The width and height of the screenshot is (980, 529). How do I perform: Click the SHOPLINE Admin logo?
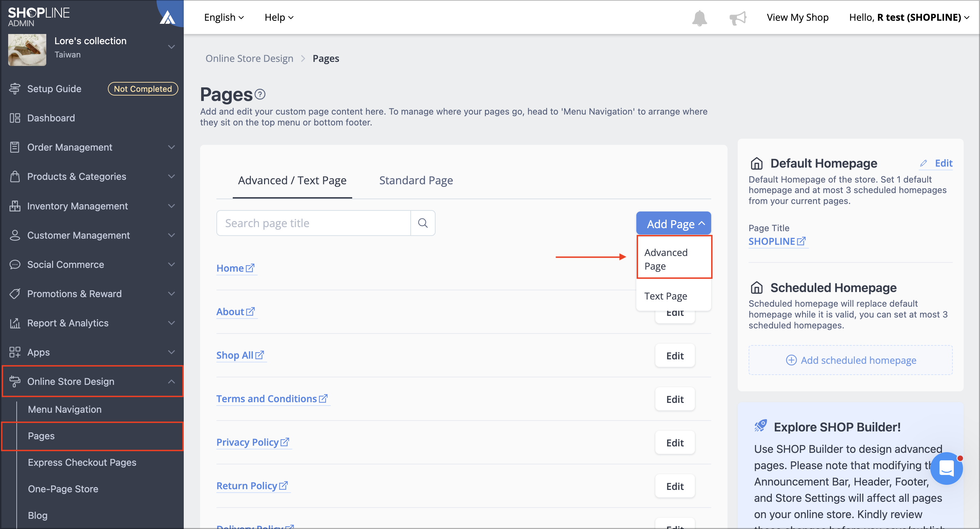point(39,17)
